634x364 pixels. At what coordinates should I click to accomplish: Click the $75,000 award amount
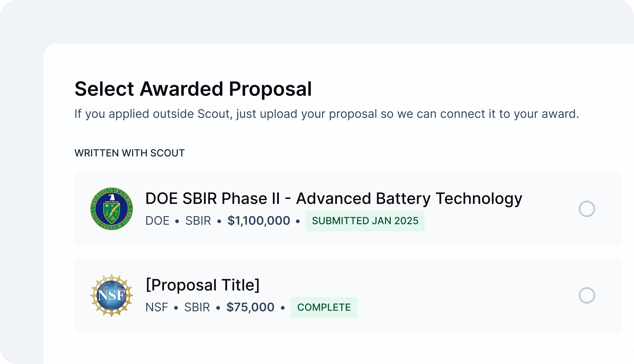[x=250, y=307]
